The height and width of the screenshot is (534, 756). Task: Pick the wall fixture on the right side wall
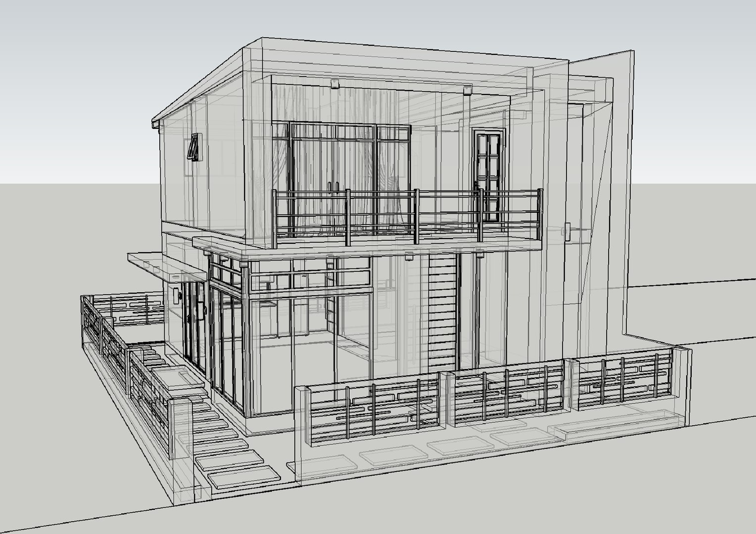567,231
